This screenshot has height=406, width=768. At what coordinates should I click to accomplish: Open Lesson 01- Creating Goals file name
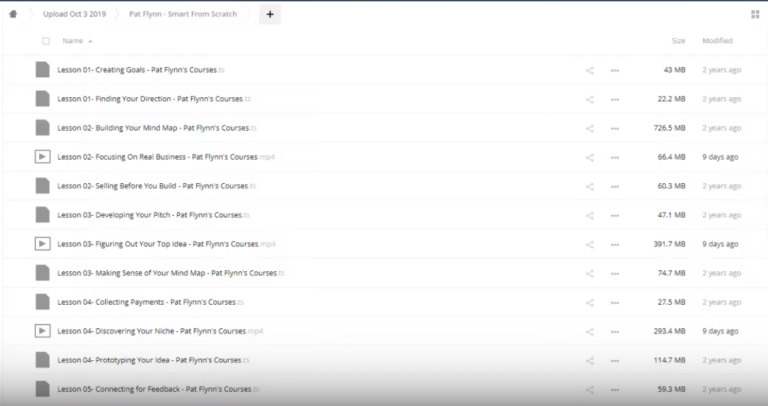[x=141, y=70]
